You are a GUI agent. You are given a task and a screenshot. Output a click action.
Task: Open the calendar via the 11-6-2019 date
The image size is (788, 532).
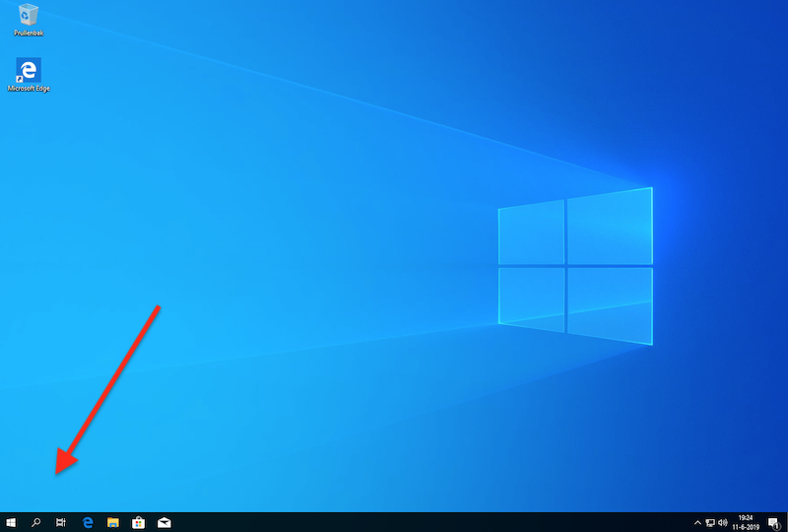[x=746, y=527]
